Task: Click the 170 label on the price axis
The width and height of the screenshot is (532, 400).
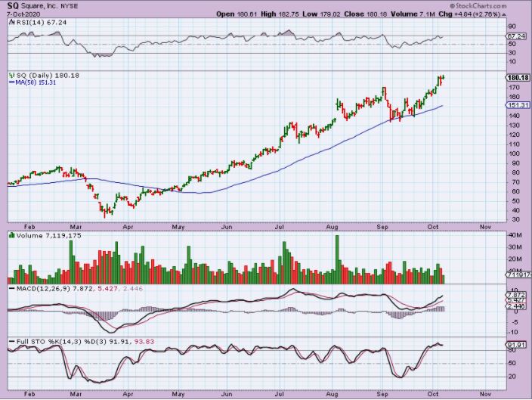Action: (x=514, y=88)
